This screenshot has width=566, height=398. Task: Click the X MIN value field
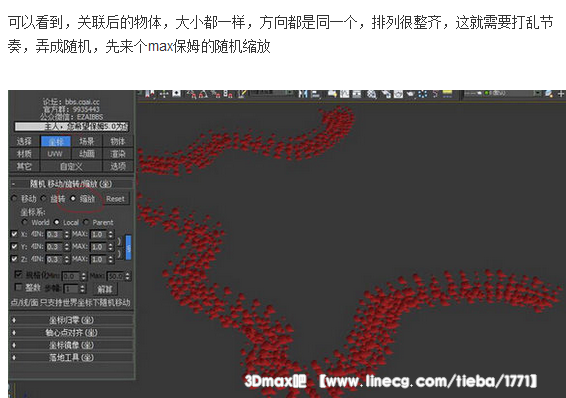point(55,235)
